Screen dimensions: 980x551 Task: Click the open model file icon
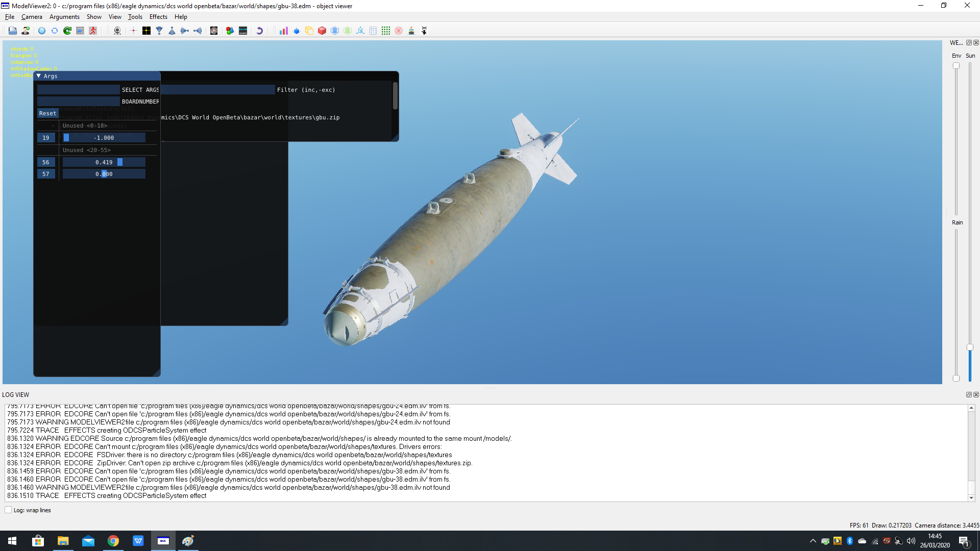coord(13,31)
